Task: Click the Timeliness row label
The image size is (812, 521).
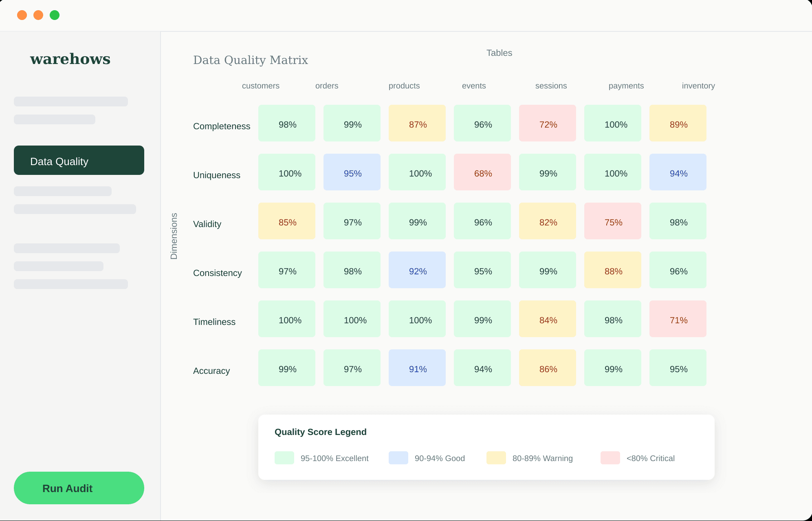Action: tap(214, 322)
